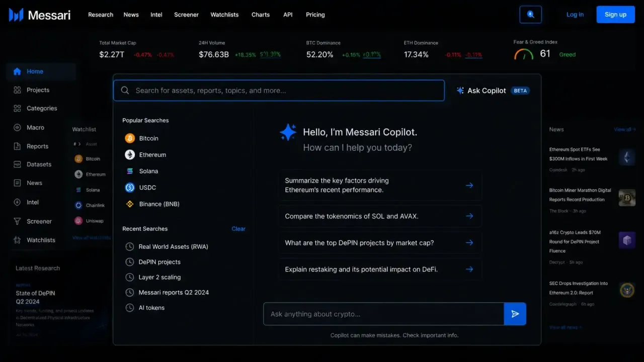644x362 pixels.
Task: Open Chainlink in the background Watchlist
Action: pos(90,206)
